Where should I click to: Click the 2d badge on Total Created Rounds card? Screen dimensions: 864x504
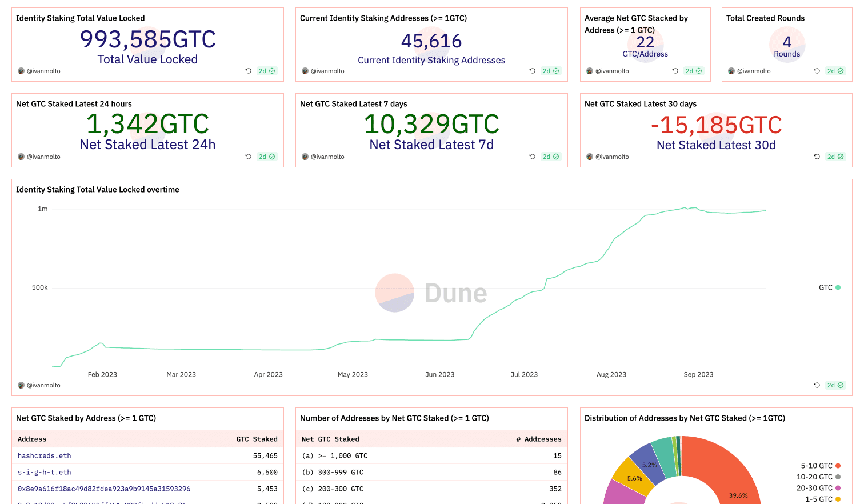point(835,71)
